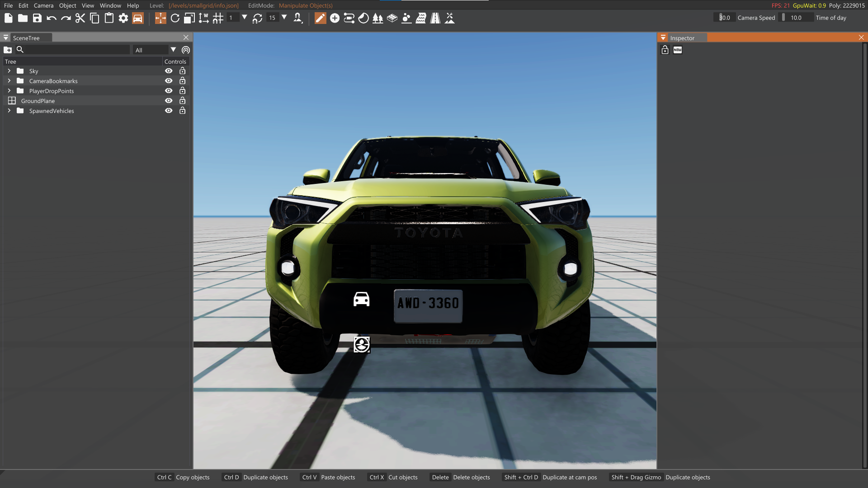Open the Help menu
868x488 pixels.
click(x=133, y=5)
